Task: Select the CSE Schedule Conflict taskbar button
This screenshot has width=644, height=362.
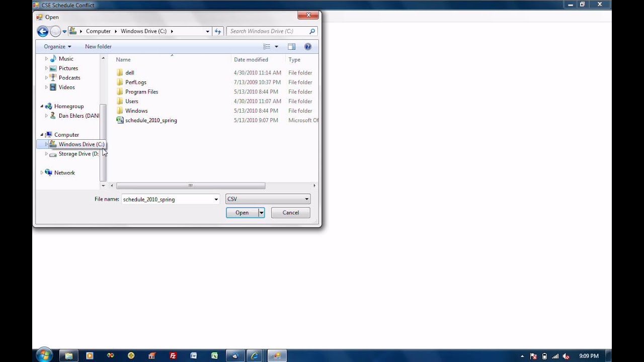Action: (276, 355)
